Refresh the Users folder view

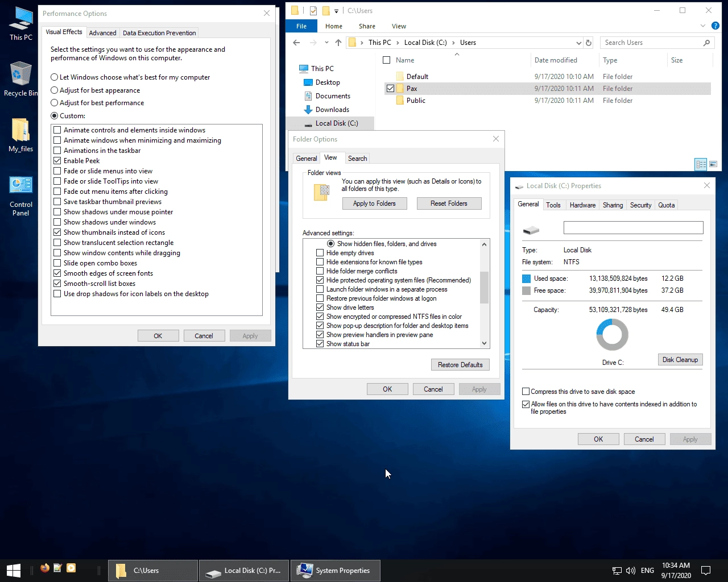point(589,43)
